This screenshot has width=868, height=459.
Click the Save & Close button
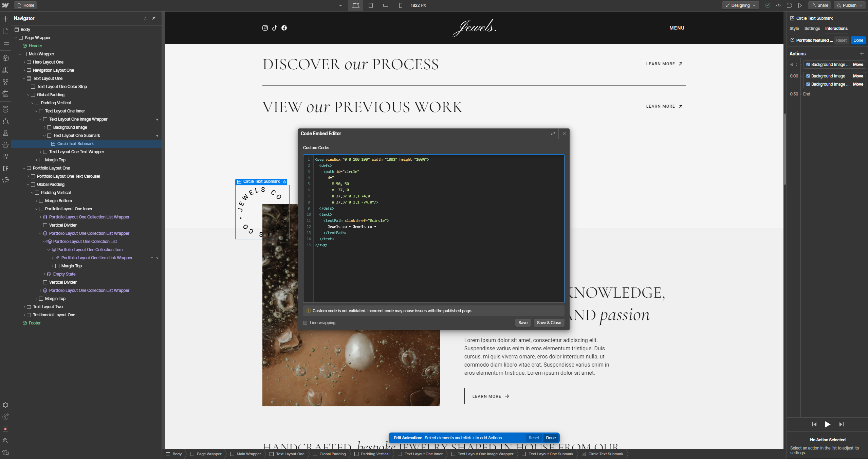pos(549,323)
